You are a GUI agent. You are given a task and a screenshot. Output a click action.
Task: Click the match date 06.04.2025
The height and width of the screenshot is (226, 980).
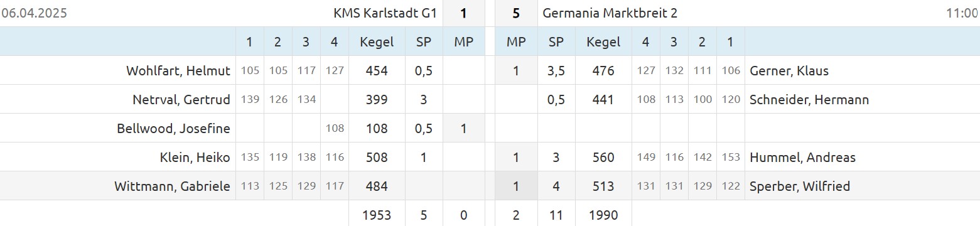tap(35, 13)
